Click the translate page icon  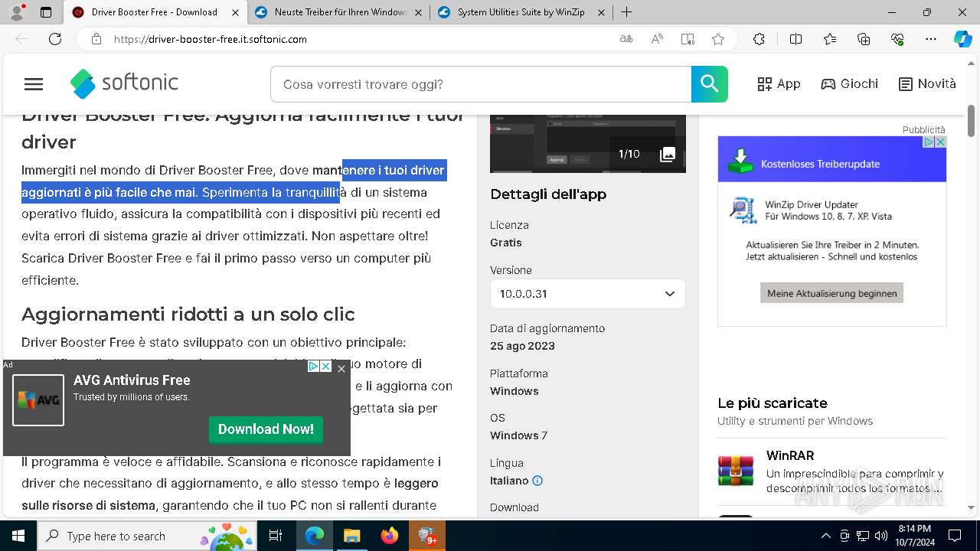tap(626, 39)
